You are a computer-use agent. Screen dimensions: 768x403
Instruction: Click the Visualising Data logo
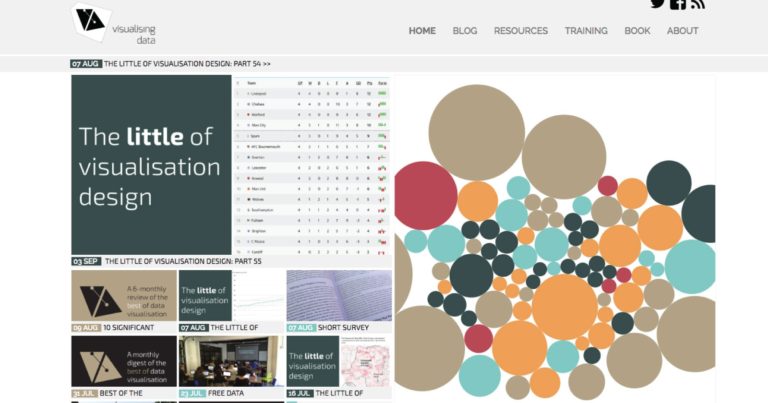pos(114,24)
